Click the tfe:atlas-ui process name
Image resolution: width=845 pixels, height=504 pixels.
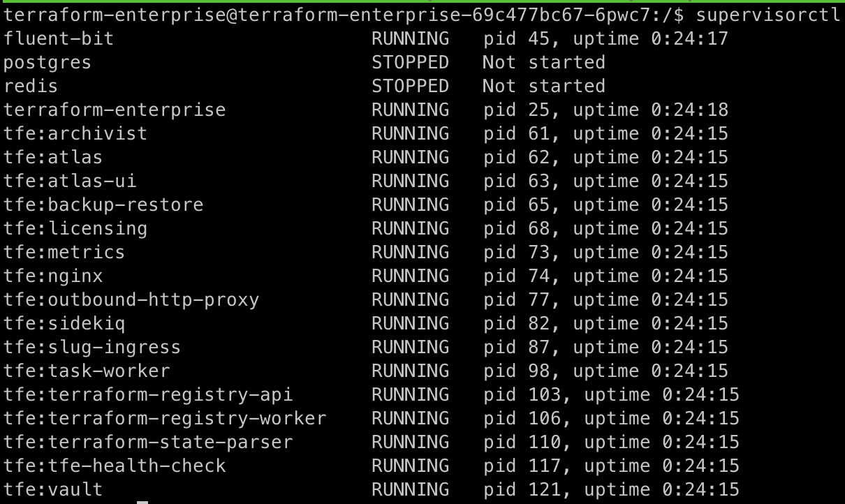[70, 181]
